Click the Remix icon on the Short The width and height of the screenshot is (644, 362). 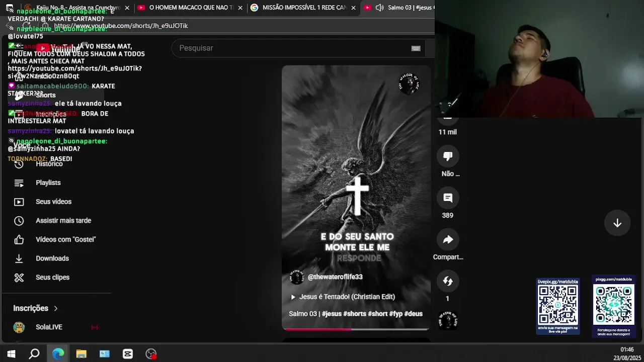448,281
